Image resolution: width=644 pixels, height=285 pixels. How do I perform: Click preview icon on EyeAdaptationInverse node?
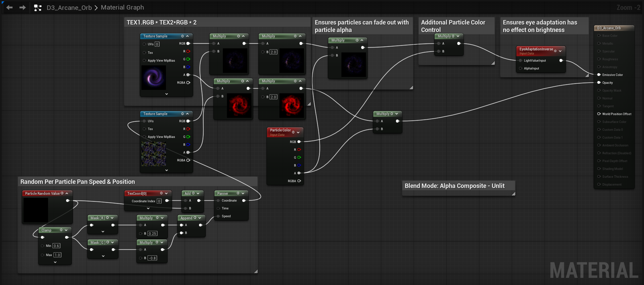click(x=555, y=51)
